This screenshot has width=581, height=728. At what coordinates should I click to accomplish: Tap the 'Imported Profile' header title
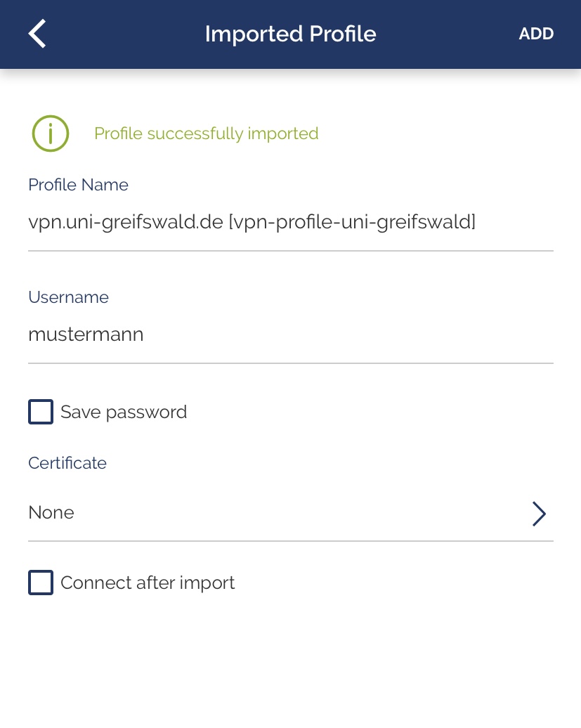[x=290, y=34]
